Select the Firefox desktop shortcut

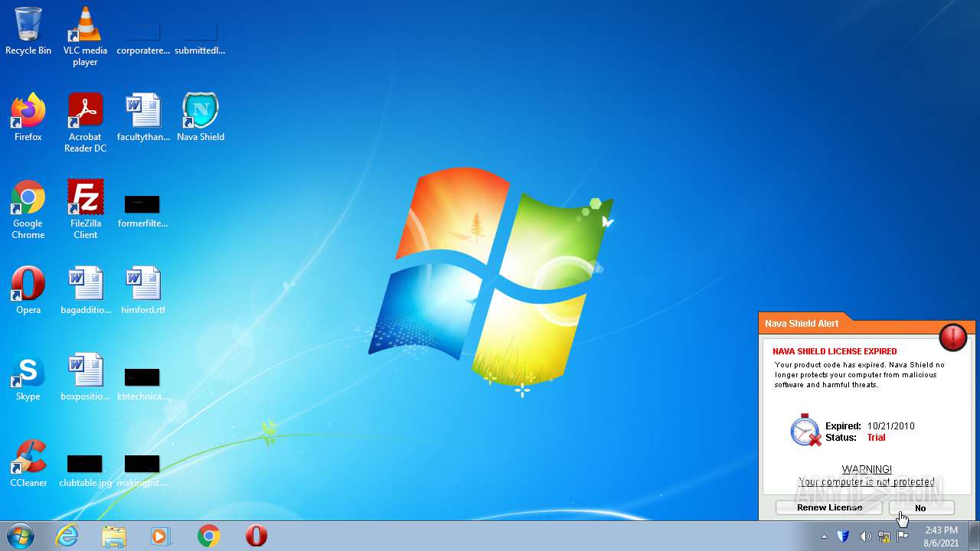pyautogui.click(x=28, y=117)
